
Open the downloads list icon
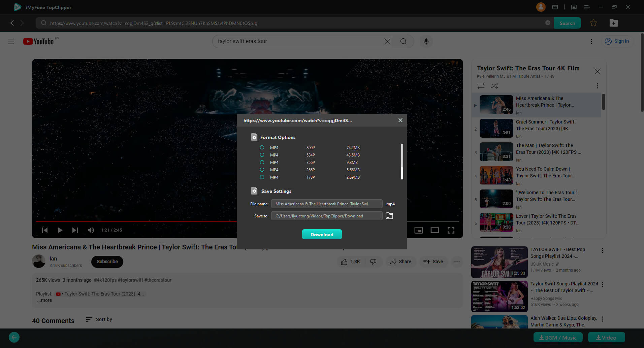(614, 23)
